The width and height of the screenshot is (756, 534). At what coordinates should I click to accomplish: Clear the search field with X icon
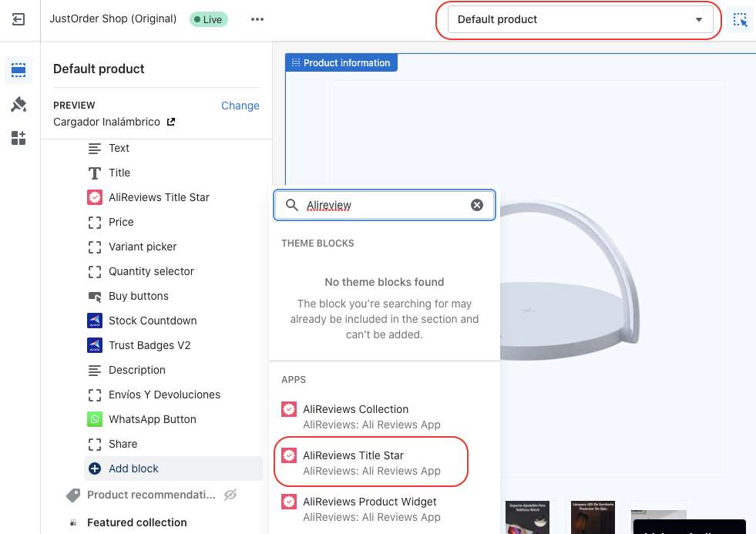(477, 205)
